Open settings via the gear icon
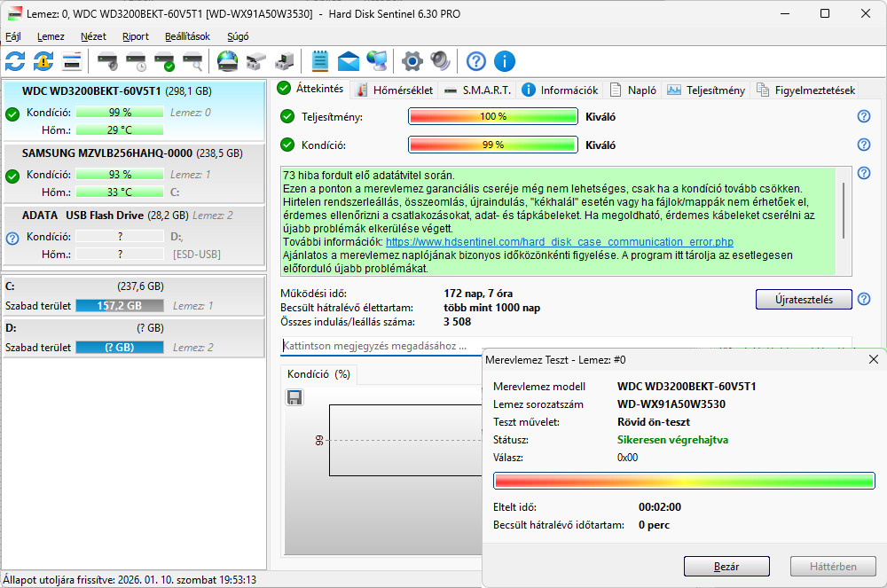Viewport: 887px width, 588px height. coord(412,61)
